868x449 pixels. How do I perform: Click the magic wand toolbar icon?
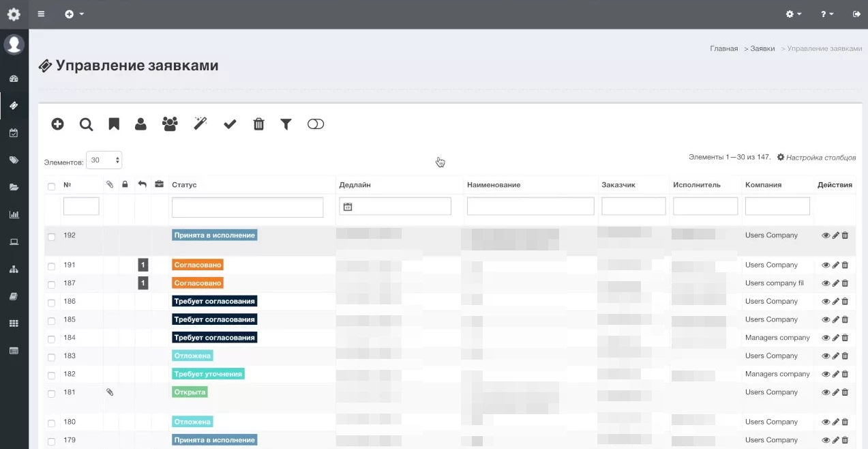[x=200, y=124]
